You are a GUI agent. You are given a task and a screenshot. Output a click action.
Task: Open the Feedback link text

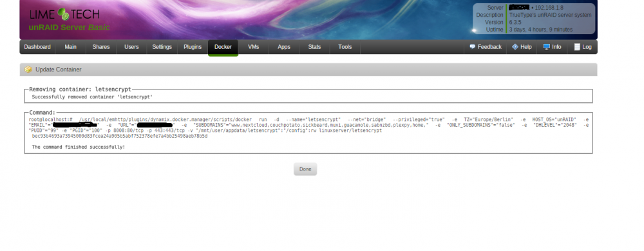click(489, 47)
